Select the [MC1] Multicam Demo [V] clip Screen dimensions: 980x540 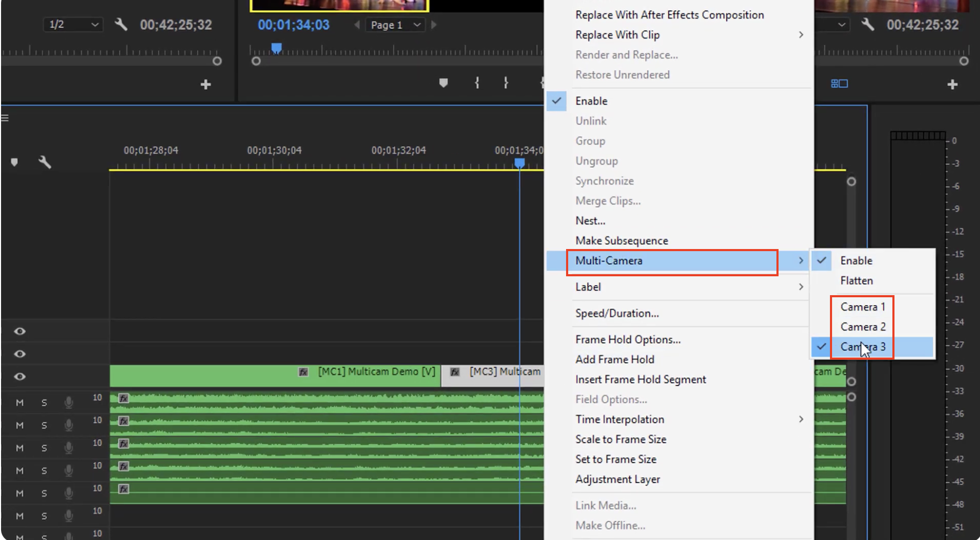[x=275, y=376]
